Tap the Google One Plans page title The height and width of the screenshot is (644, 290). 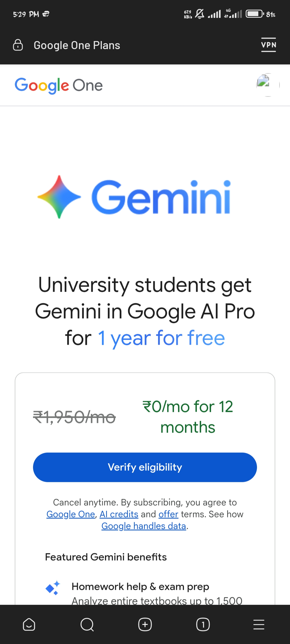[x=77, y=45]
